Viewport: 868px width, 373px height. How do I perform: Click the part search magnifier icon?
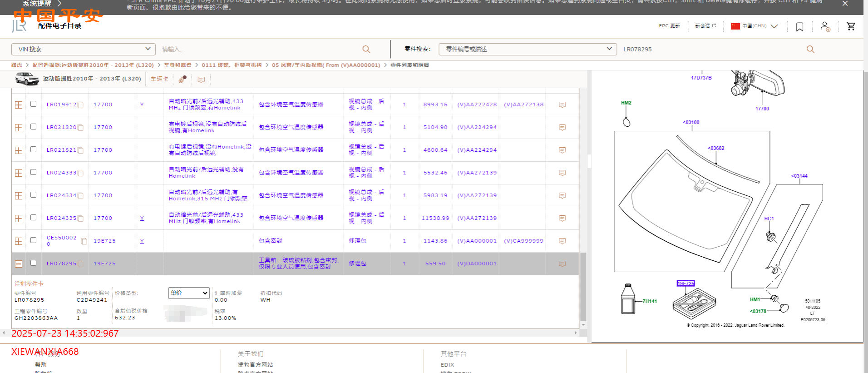click(x=810, y=49)
